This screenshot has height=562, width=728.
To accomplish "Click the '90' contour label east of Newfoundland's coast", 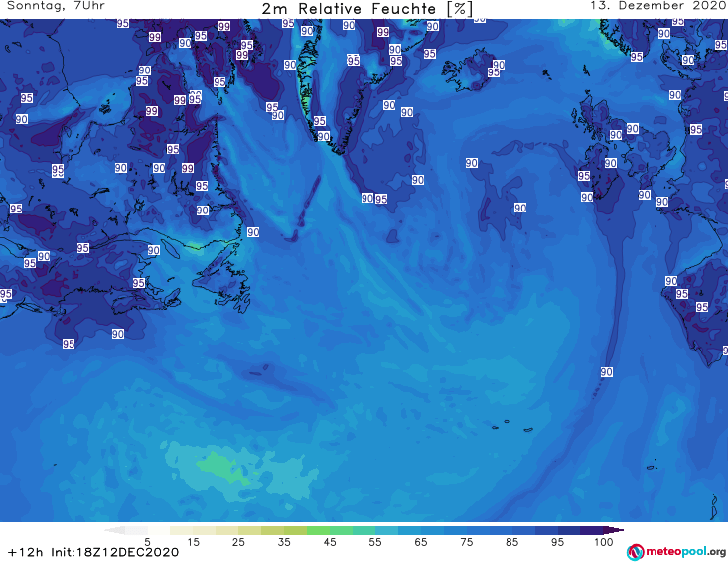I will 253,232.
